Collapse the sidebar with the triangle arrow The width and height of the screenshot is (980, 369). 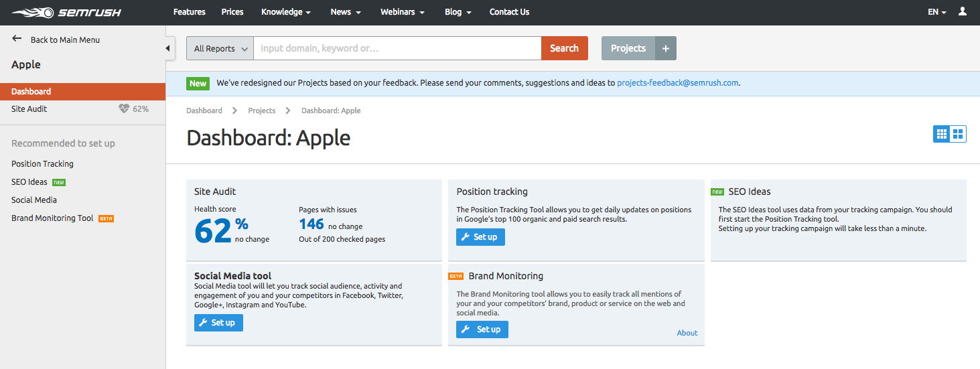(x=167, y=48)
